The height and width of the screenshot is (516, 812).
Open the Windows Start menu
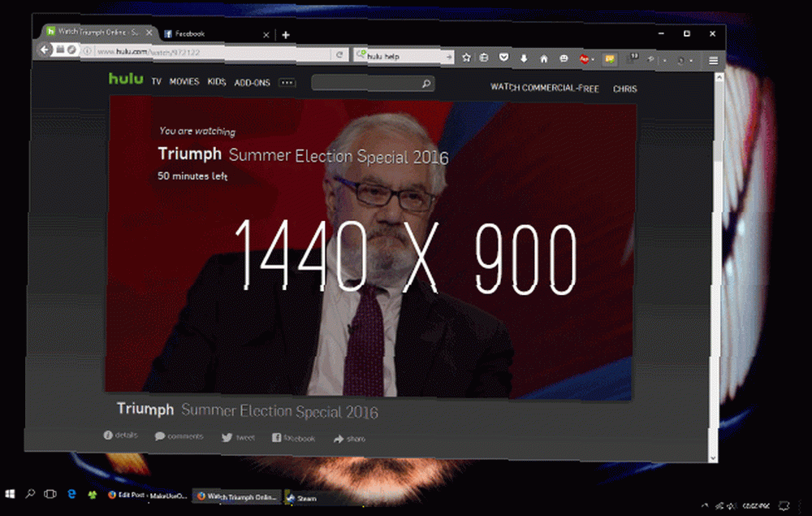tap(10, 494)
